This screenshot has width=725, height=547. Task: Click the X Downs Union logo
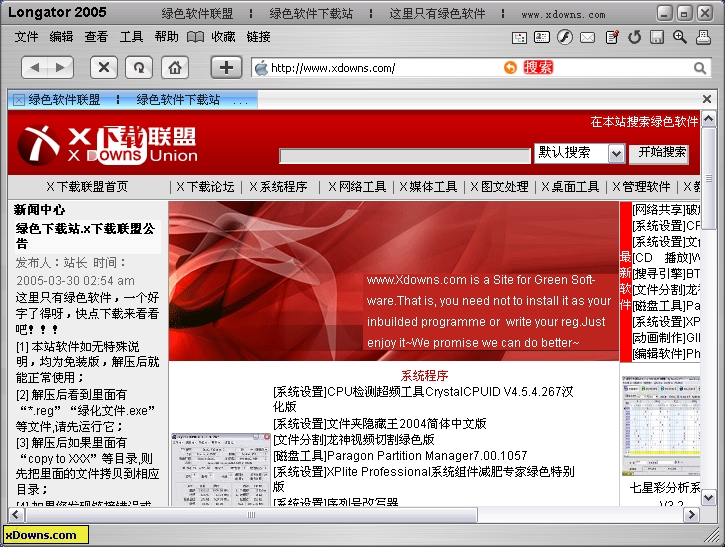click(107, 144)
